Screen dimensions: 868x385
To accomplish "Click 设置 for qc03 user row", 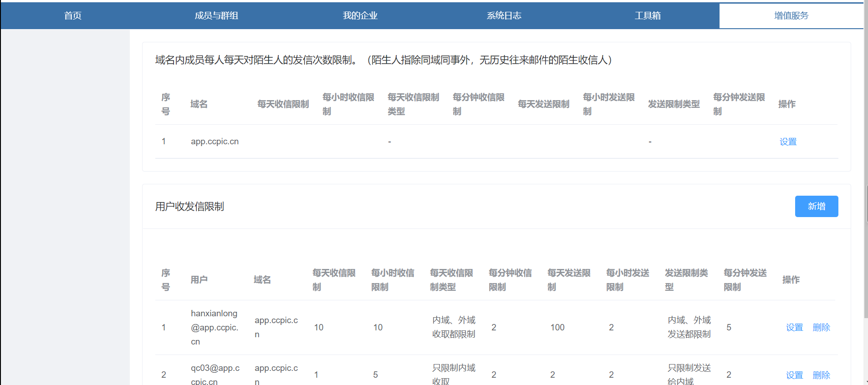I will 794,375.
